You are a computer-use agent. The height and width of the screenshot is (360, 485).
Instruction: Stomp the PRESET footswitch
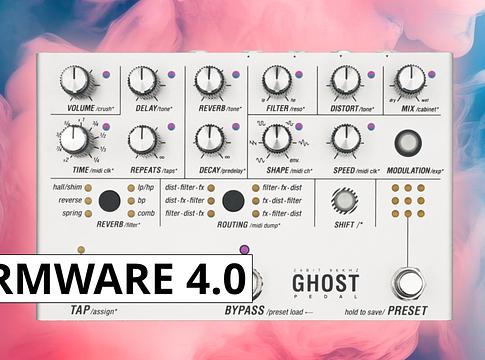point(408,283)
